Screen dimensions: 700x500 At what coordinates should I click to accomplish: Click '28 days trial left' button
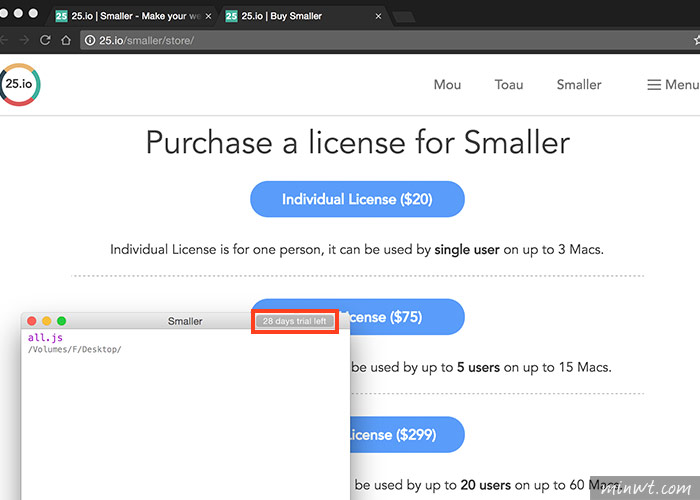pyautogui.click(x=295, y=321)
